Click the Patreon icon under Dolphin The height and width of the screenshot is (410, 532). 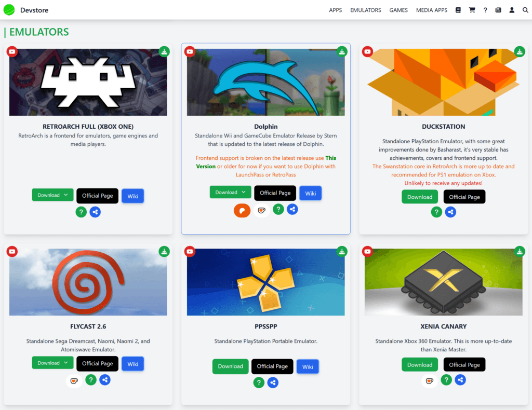pos(242,210)
